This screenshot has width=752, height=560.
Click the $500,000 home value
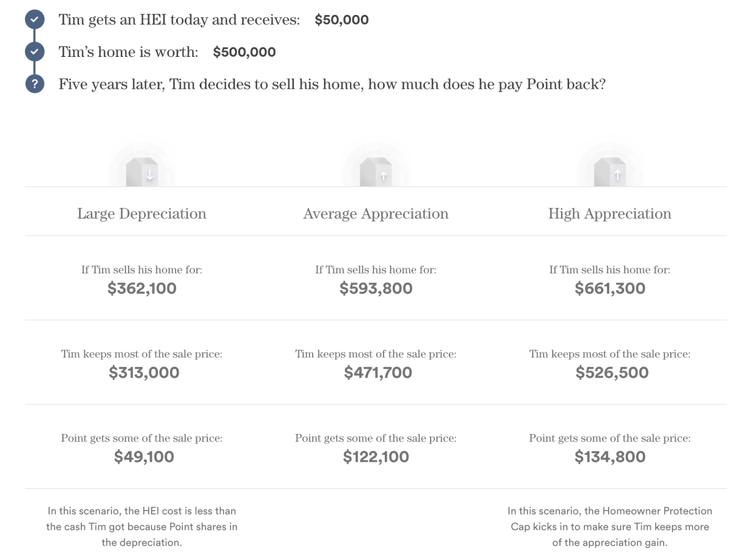click(x=244, y=52)
